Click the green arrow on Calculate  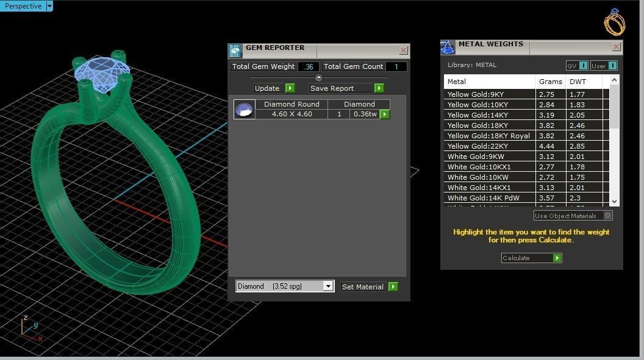tap(557, 258)
